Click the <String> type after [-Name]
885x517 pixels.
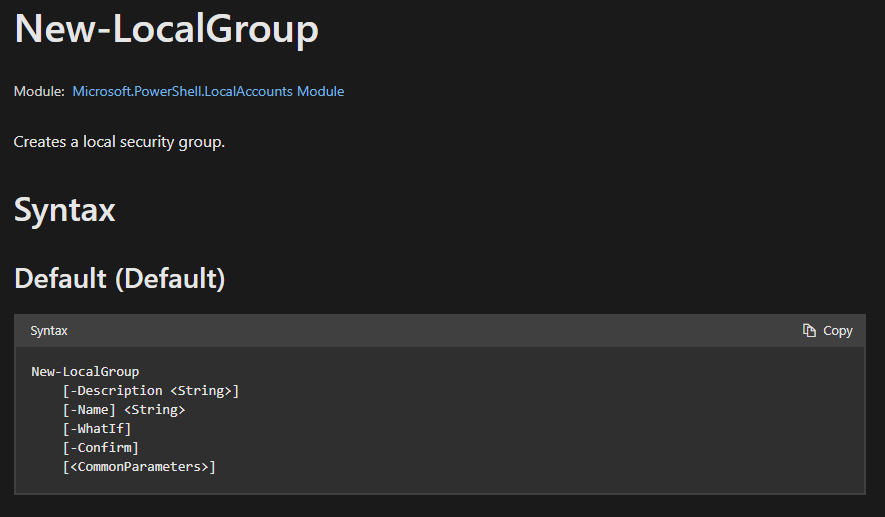(x=155, y=410)
